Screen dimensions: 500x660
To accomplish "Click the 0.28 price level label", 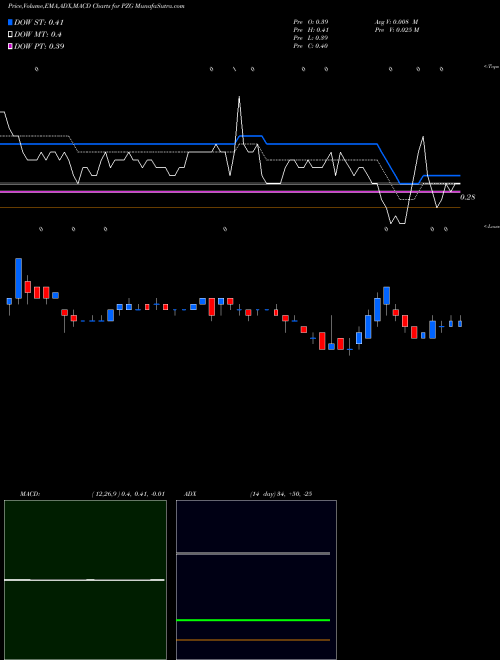I will point(468,197).
